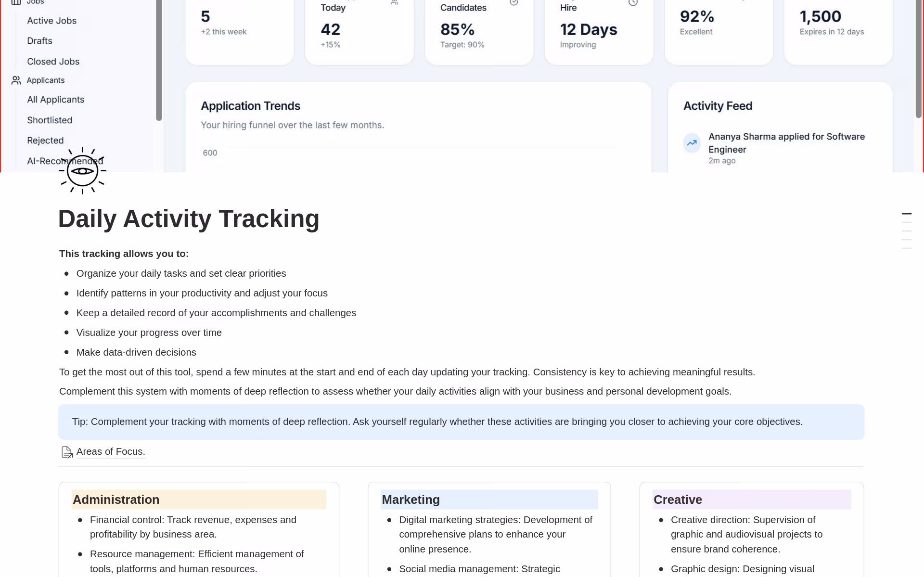Click the person icon on the Today card

pyautogui.click(x=395, y=3)
